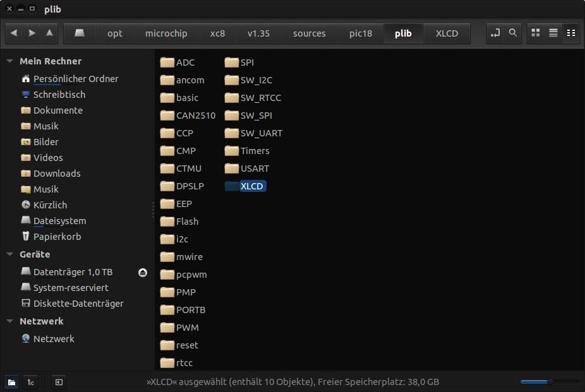Select the mwire folder icon
Image resolution: width=585 pixels, height=392 pixels.
(167, 257)
